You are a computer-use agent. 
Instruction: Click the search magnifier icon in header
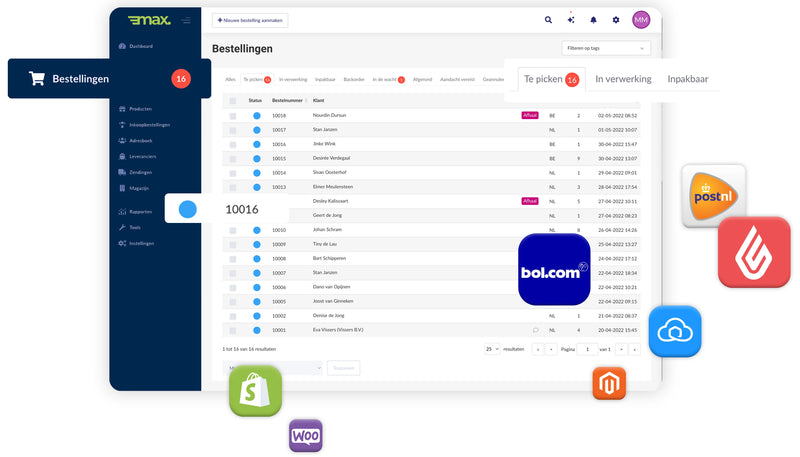[548, 20]
